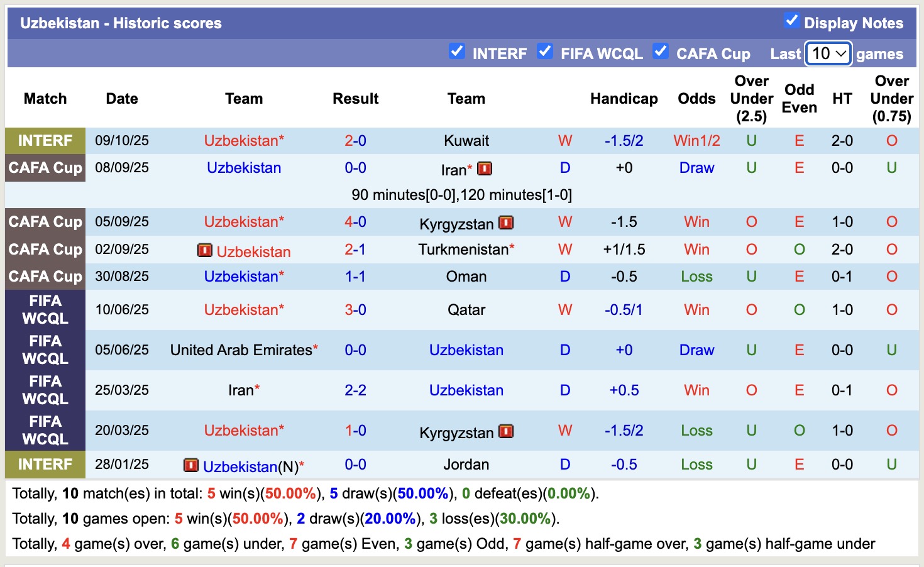Viewport: 924px width, 567px height.
Task: Uncheck the CAFA Cup checkbox
Action: tap(661, 52)
